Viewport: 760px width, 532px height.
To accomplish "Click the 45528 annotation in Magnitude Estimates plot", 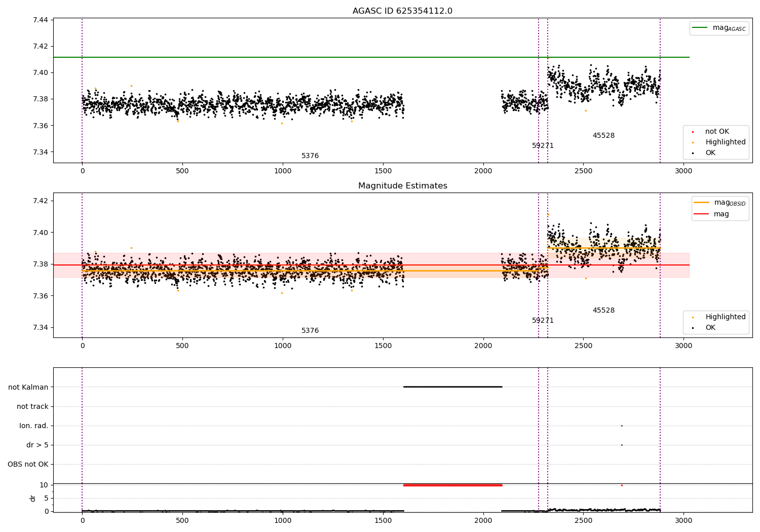I will tap(603, 311).
